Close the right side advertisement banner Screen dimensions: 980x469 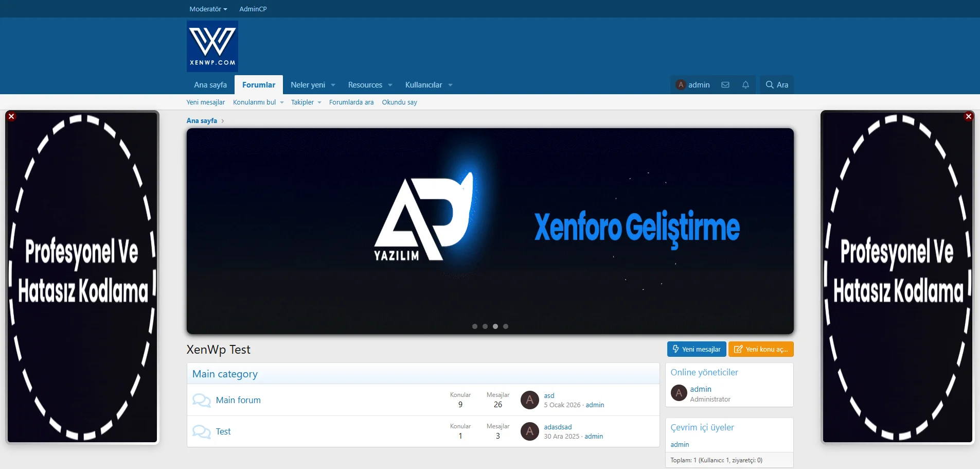(968, 116)
